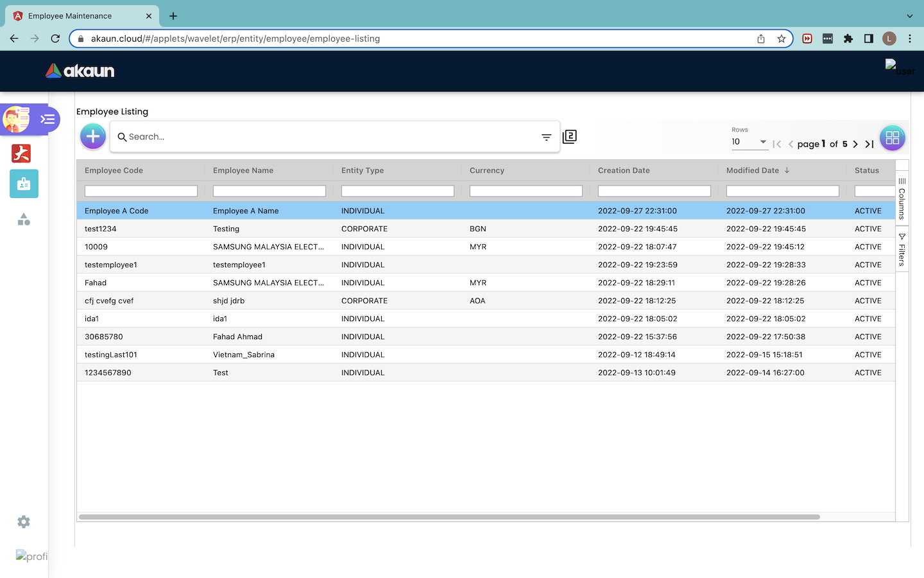The image size is (924, 578).
Task: Open the grid view apps button
Action: coord(892,137)
